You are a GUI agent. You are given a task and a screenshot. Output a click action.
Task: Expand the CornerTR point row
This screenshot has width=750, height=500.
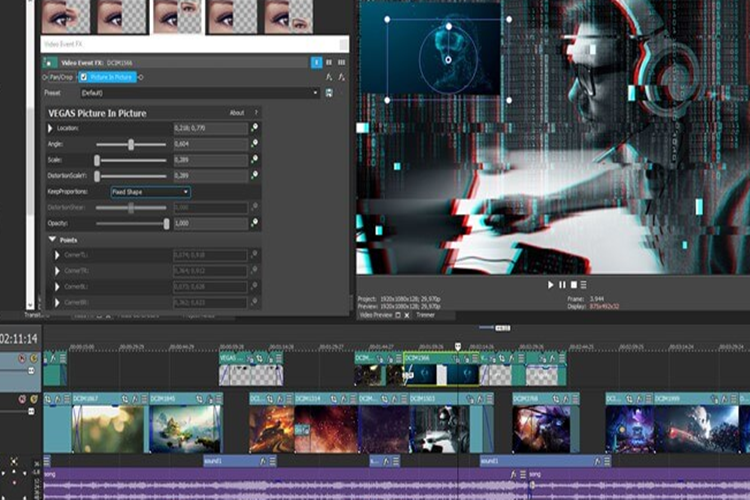[57, 271]
